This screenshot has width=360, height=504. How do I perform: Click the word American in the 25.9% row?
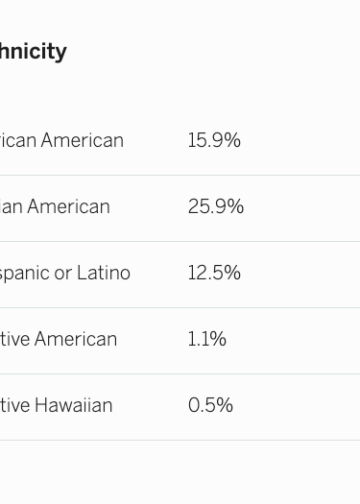coord(69,207)
